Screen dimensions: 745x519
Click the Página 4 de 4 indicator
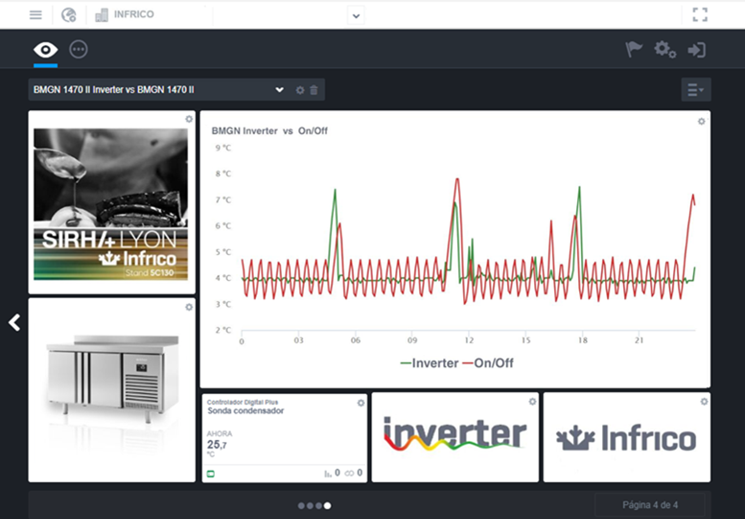[x=650, y=505]
